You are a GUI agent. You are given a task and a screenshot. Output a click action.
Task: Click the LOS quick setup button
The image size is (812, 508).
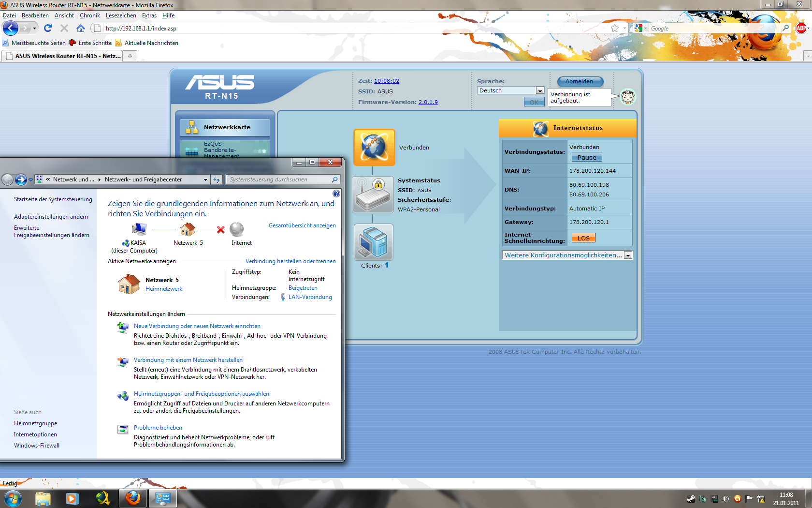pyautogui.click(x=583, y=238)
